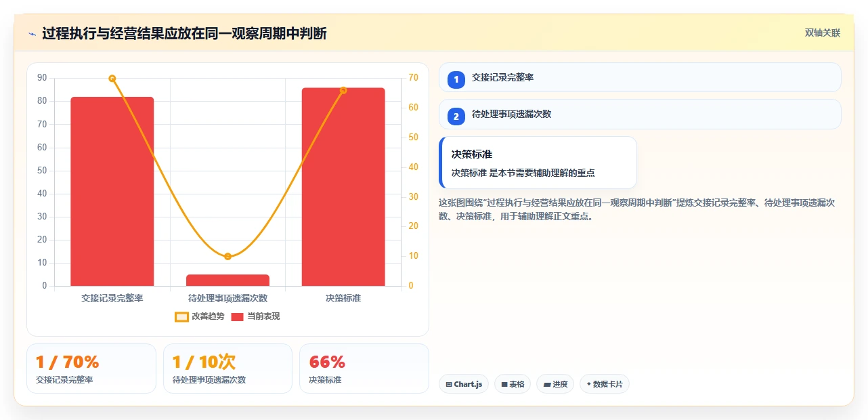Click the x-axis label 待处理事项遗漏次数
This screenshot has width=868, height=420.
point(227,298)
